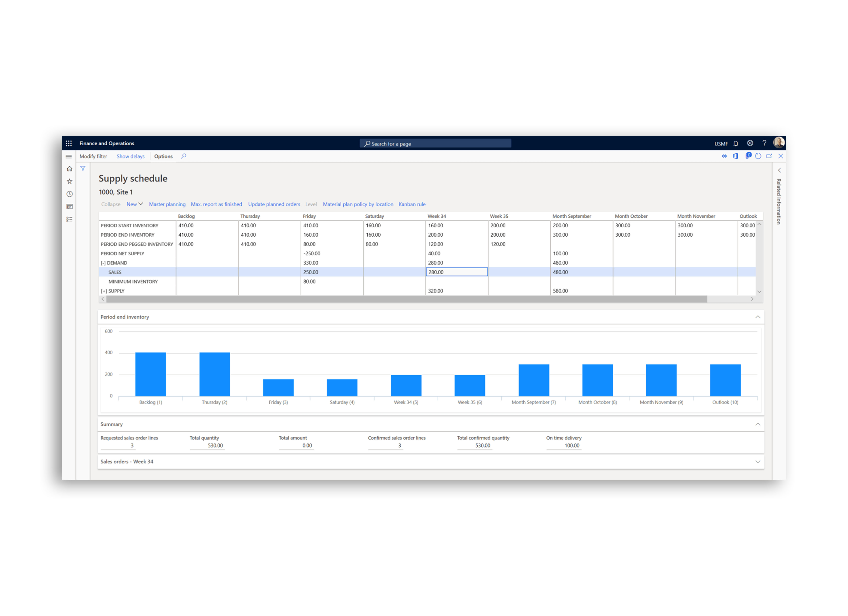Select the Week 34 Sales cell showing 280.00
848x616 pixels.
coord(457,272)
